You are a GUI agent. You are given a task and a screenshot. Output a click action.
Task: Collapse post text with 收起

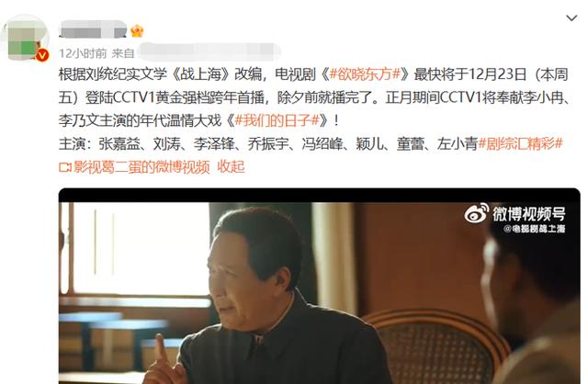[x=231, y=166]
